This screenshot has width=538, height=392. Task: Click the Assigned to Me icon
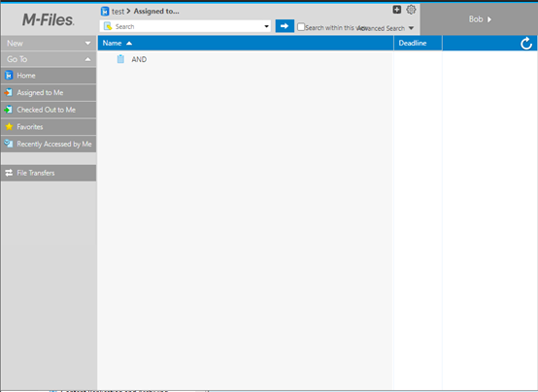(9, 92)
